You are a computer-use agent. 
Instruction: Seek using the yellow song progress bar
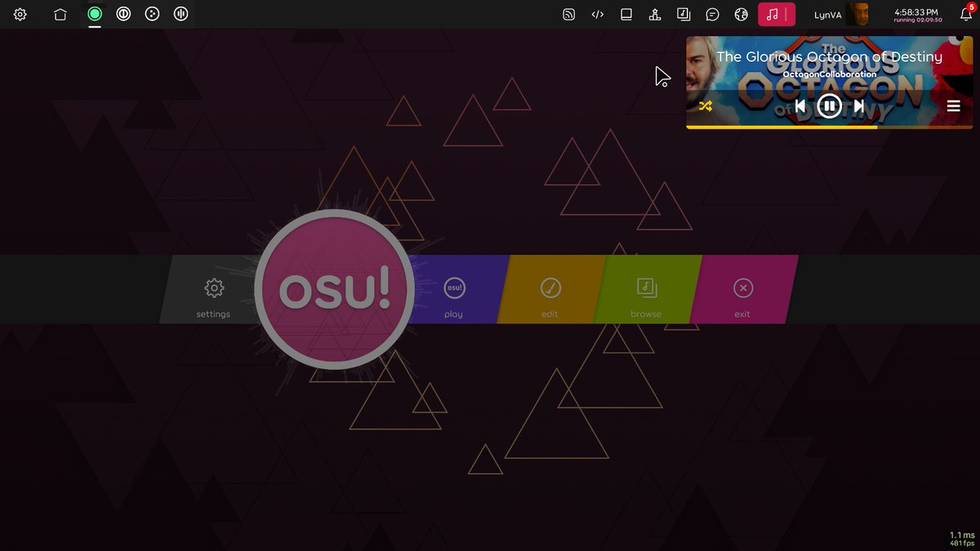(829, 127)
